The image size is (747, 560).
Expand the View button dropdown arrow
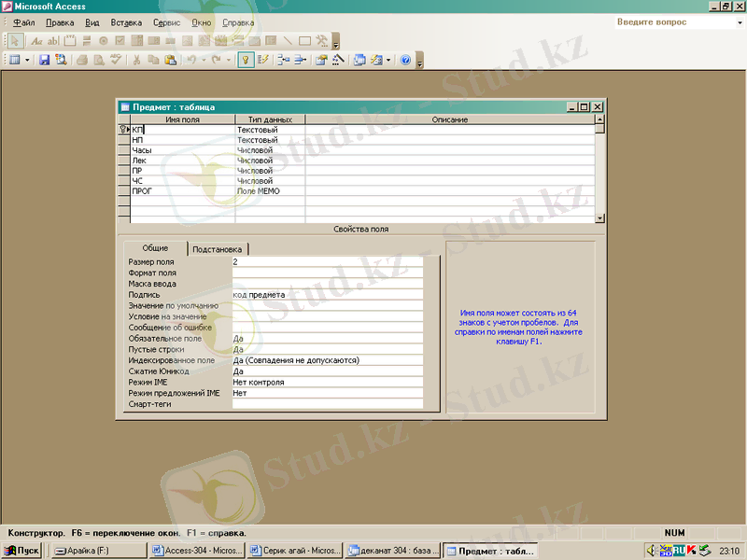tap(27, 60)
